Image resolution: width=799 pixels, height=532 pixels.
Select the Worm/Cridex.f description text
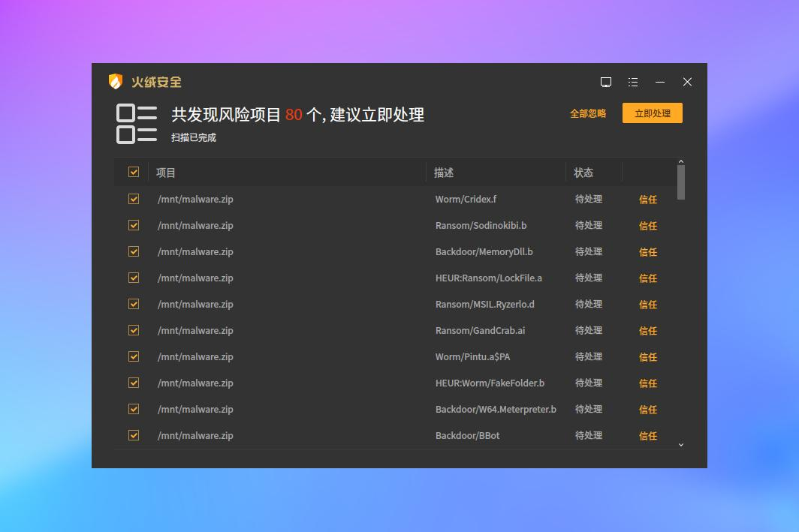pyautogui.click(x=466, y=199)
